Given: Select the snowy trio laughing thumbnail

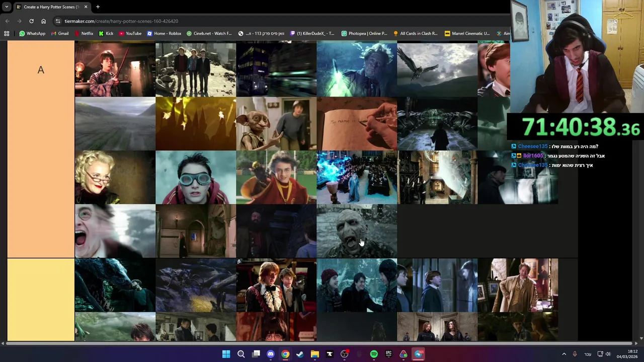Looking at the screenshot, I should [357, 286].
